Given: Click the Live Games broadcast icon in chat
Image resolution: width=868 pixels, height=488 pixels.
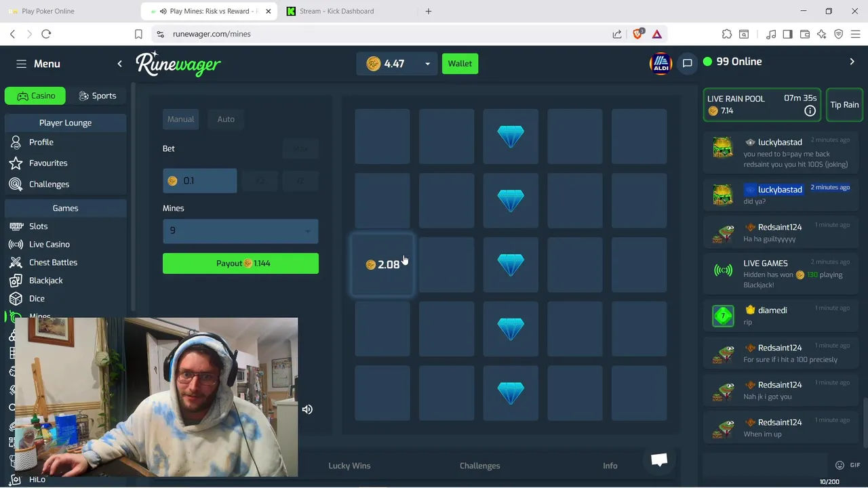Looking at the screenshot, I should [723, 270].
